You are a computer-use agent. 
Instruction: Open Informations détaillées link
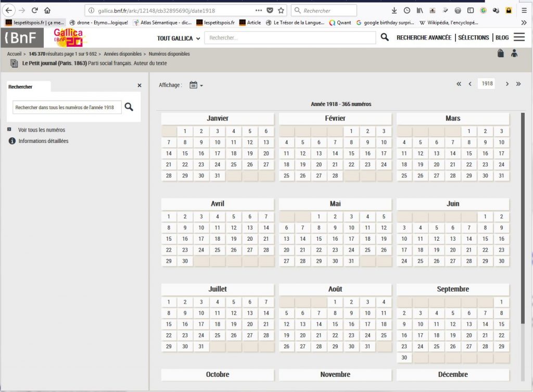pos(43,141)
